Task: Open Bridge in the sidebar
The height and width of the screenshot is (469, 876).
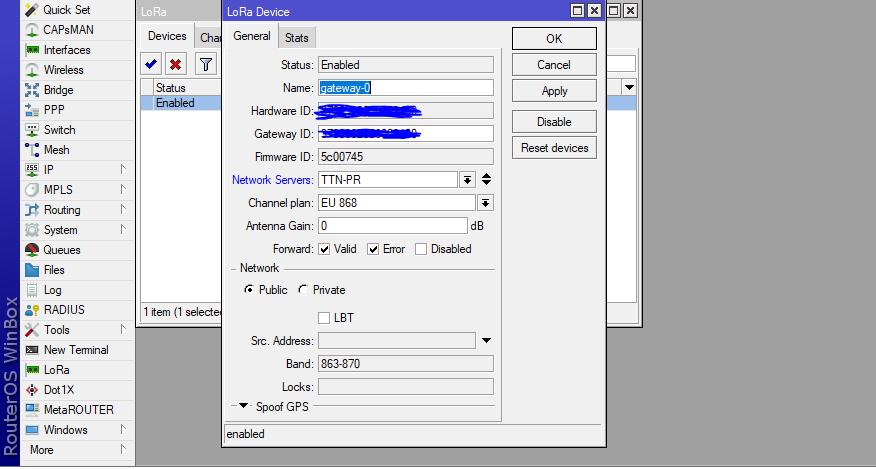Action: pos(77,90)
